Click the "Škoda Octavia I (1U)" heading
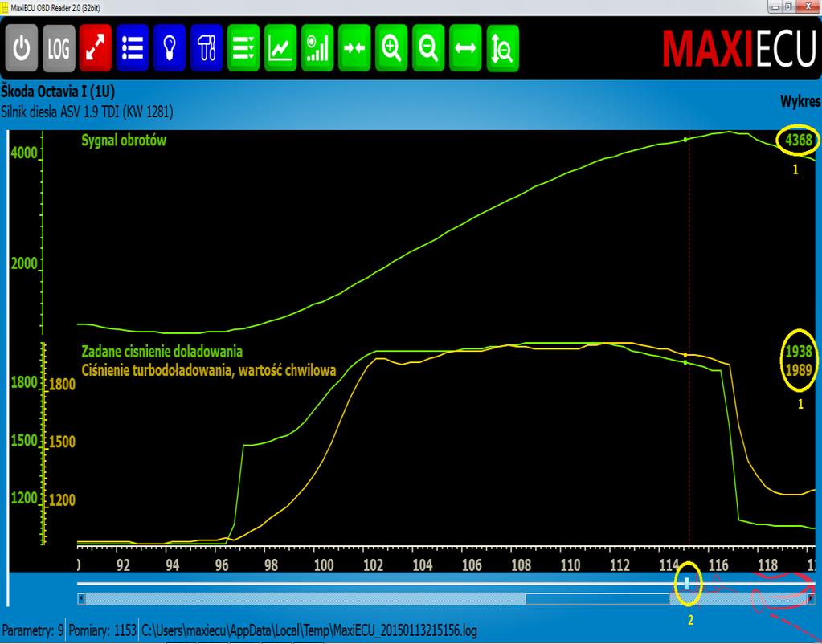822x644 pixels. coord(58,92)
